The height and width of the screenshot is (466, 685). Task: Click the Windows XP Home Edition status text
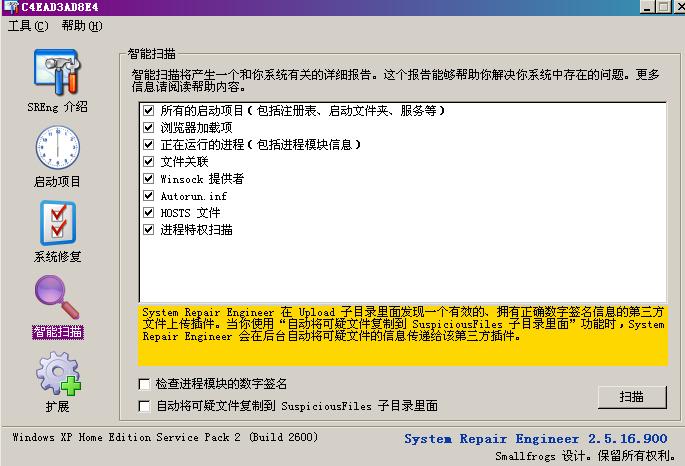point(165,437)
